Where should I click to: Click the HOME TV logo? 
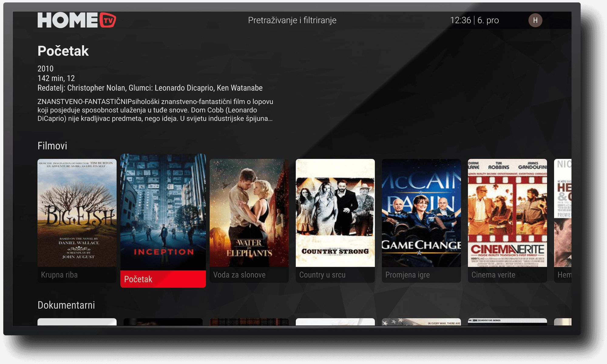point(77,20)
